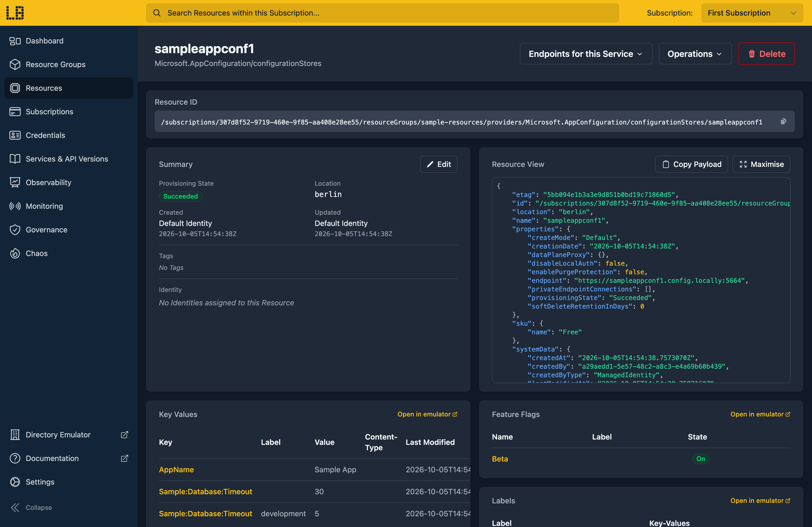Screen dimensions: 812x527
Task: Open the Dashboard sidebar item
Action: coord(68,41)
